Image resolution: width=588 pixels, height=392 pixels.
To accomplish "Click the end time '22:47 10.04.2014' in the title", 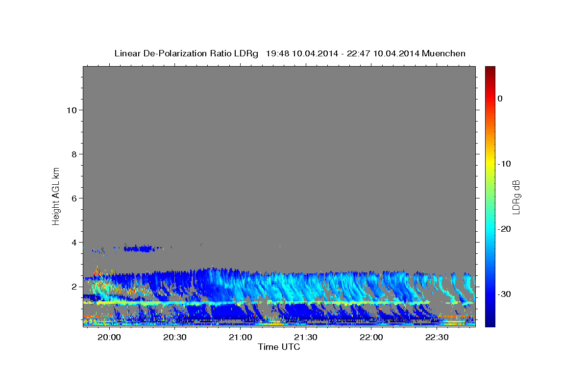I will (383, 53).
